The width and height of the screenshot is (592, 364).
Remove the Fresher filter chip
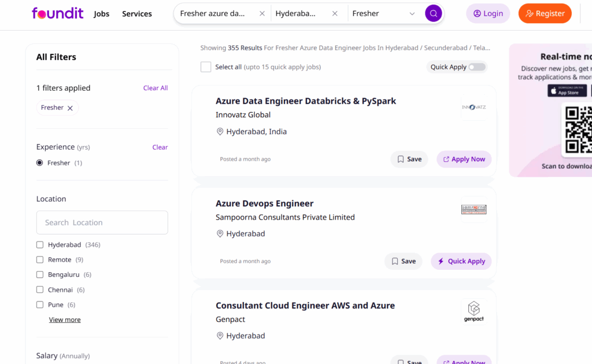click(70, 108)
